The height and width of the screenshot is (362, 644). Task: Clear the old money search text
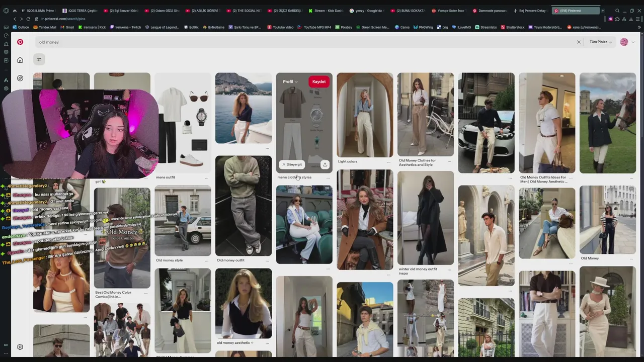click(x=579, y=42)
